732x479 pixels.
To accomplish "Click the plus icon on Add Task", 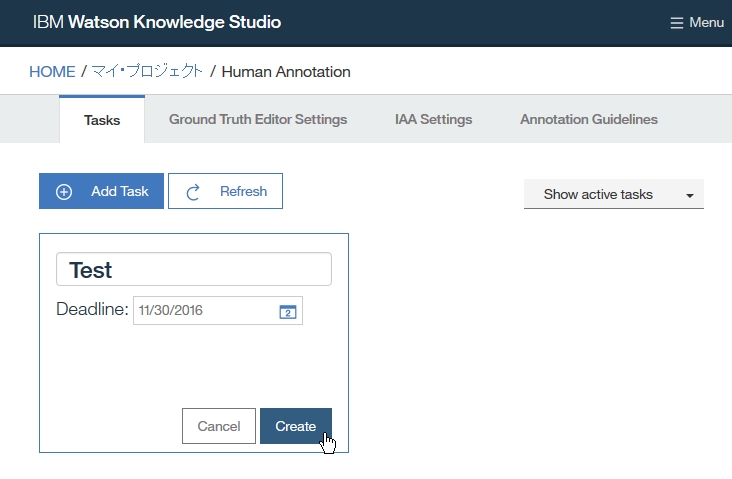I will tap(64, 192).
